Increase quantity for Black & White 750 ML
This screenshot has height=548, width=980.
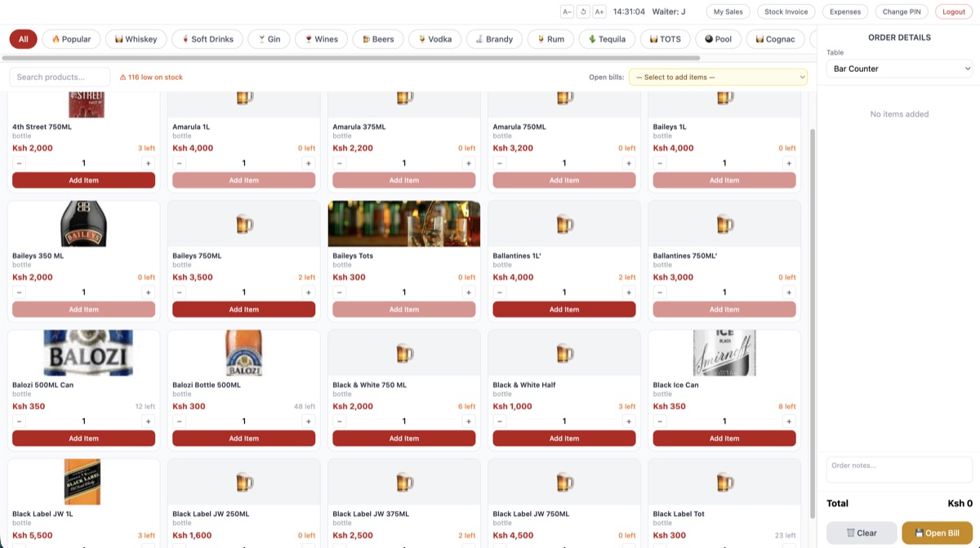[x=469, y=421]
